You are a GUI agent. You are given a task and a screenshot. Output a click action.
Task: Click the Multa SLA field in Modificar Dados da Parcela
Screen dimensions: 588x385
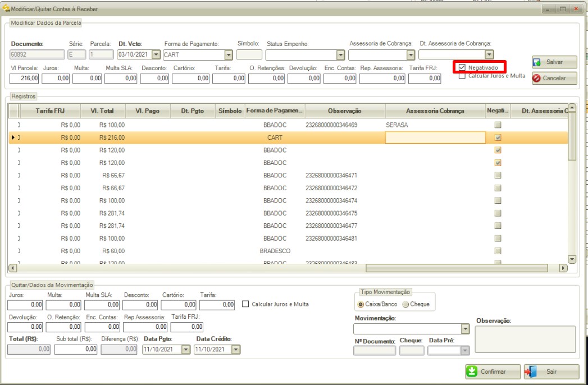(121, 79)
